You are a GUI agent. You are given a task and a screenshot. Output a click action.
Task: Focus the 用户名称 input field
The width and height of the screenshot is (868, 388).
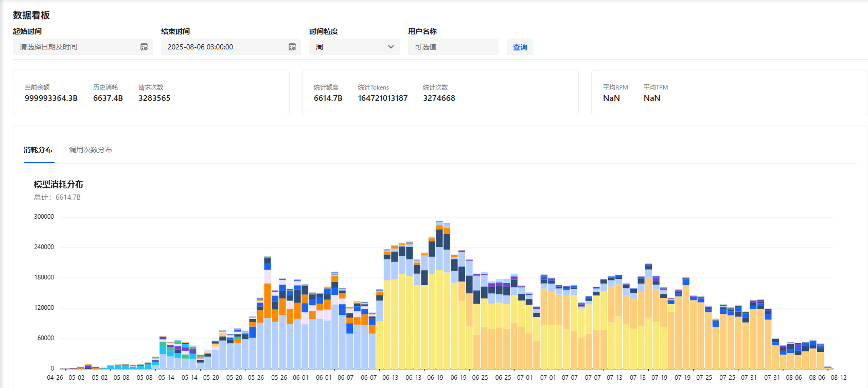click(x=453, y=47)
